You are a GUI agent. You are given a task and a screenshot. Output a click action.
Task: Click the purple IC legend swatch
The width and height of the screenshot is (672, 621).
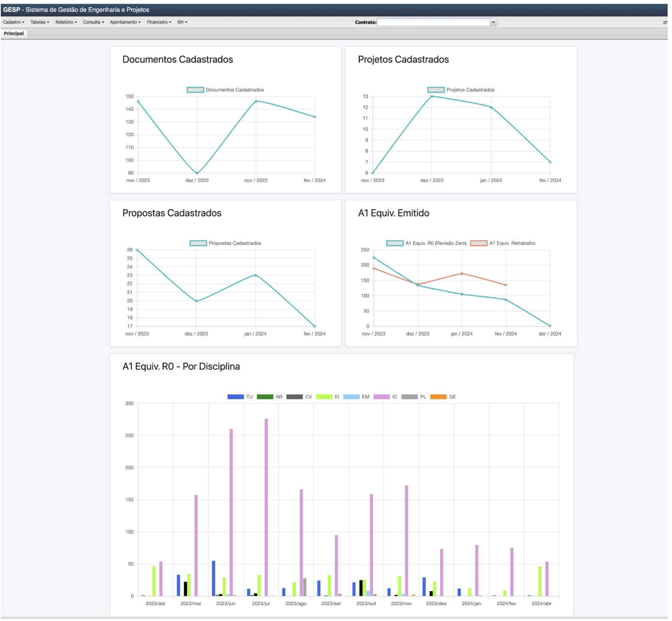381,397
